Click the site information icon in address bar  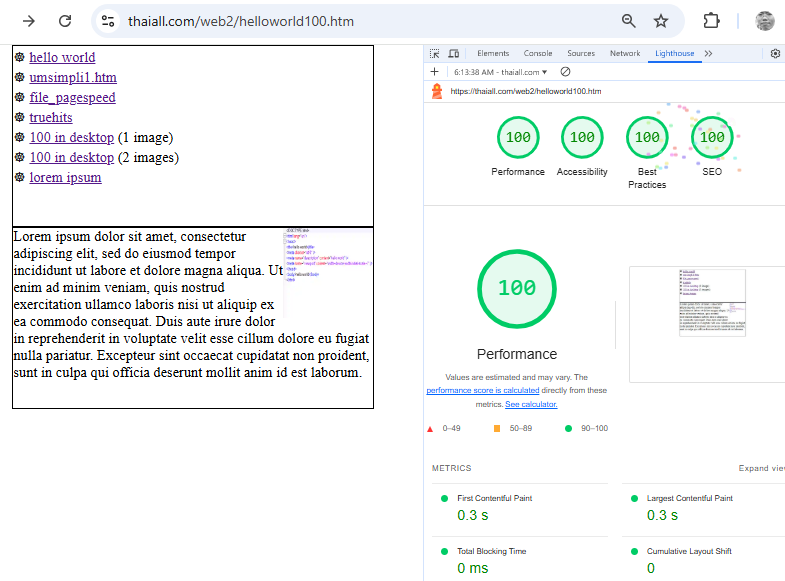point(108,21)
